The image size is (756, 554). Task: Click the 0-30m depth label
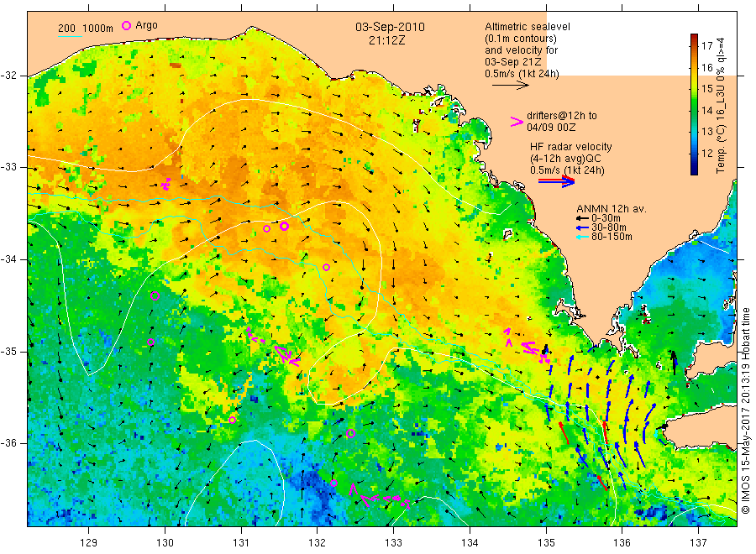pyautogui.click(x=606, y=218)
